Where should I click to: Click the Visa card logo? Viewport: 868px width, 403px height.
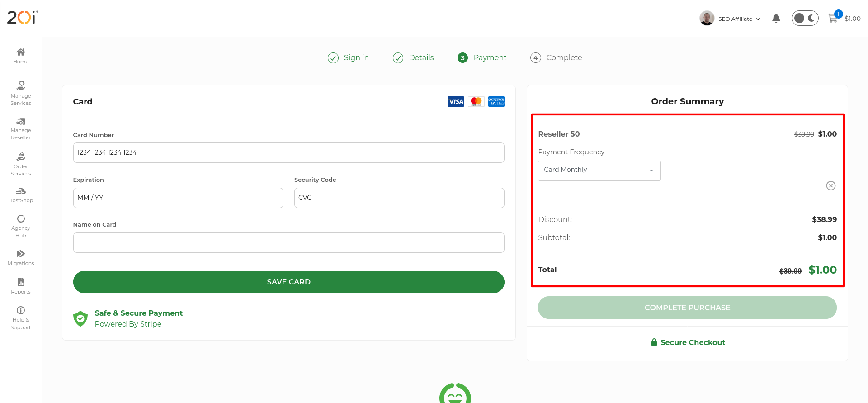[x=456, y=102]
